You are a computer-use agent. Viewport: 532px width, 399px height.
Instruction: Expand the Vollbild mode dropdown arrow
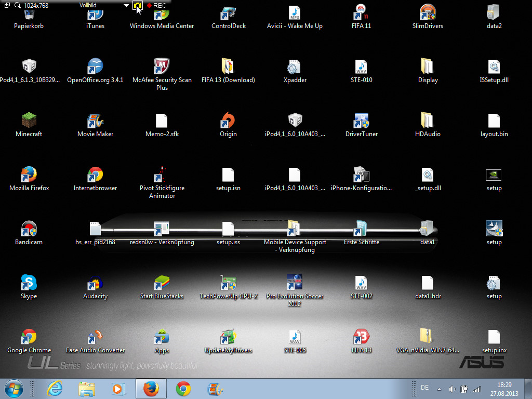point(126,5)
